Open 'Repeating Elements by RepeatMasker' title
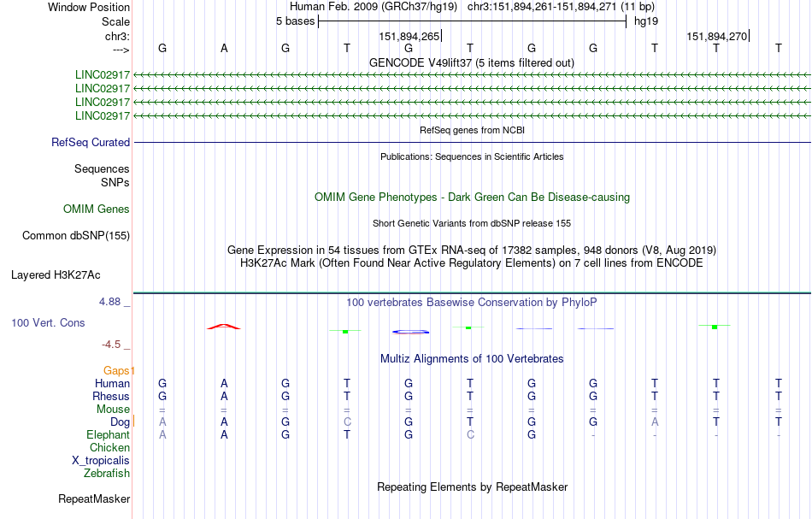Image resolution: width=812 pixels, height=519 pixels. [x=472, y=487]
